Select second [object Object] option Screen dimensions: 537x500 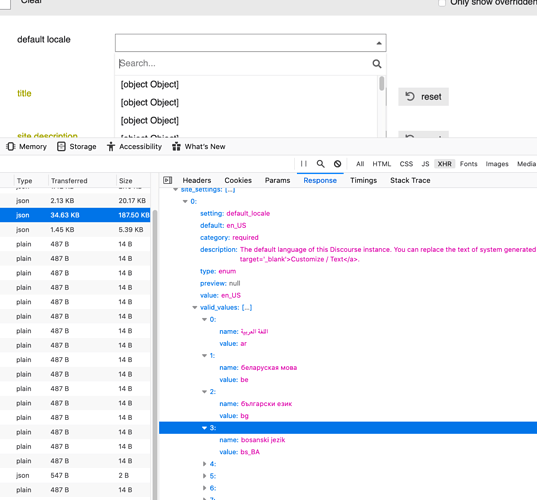150,102
